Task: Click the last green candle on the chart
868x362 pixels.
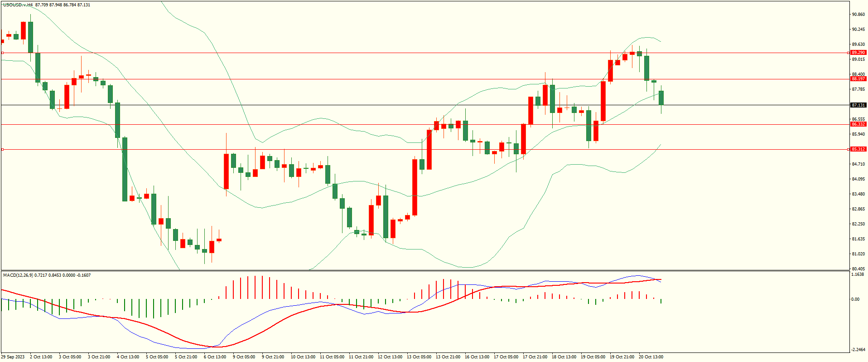Action: coord(661,98)
